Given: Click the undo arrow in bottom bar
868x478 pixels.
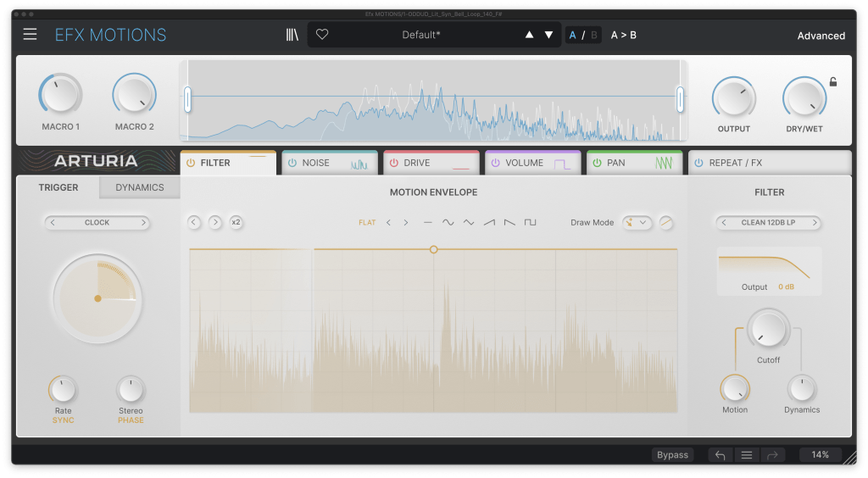Looking at the screenshot, I should coord(721,455).
